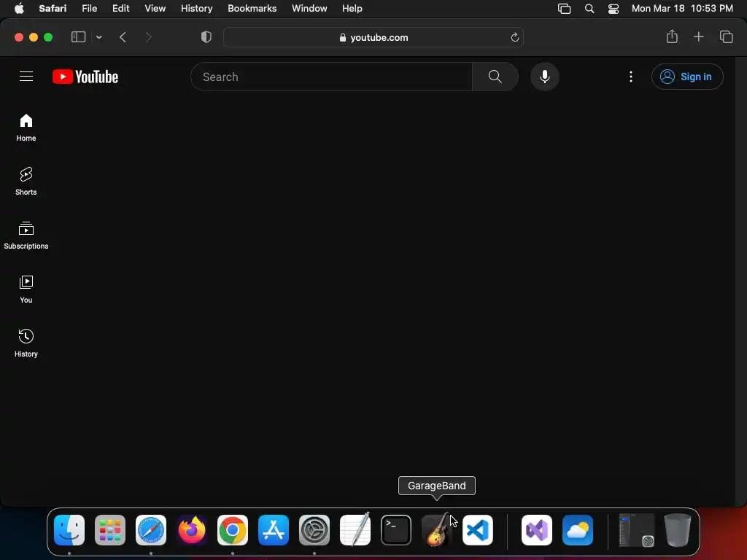Image resolution: width=747 pixels, height=560 pixels.
Task: Open Launchpad from the Dock
Action: [110, 530]
